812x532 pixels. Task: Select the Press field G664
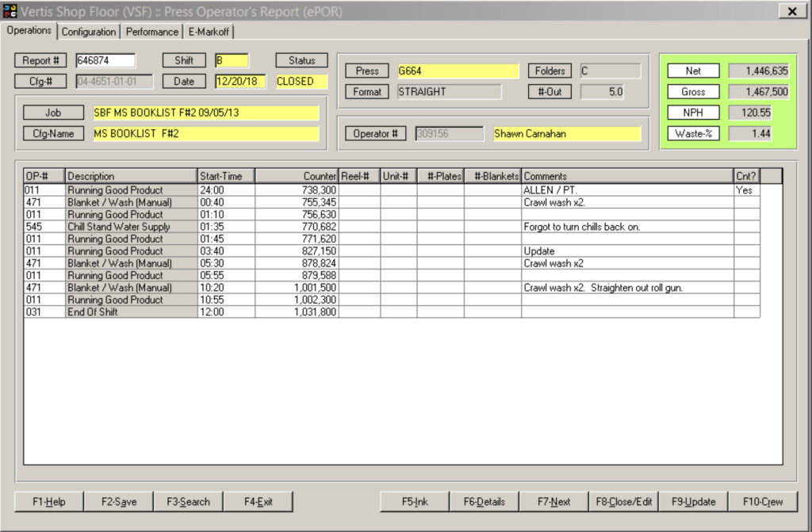click(x=458, y=71)
